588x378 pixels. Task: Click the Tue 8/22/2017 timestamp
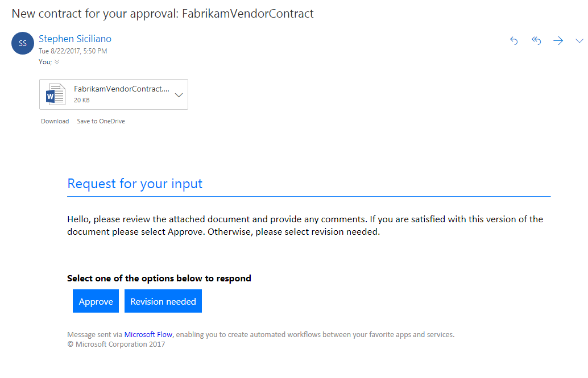pos(73,51)
